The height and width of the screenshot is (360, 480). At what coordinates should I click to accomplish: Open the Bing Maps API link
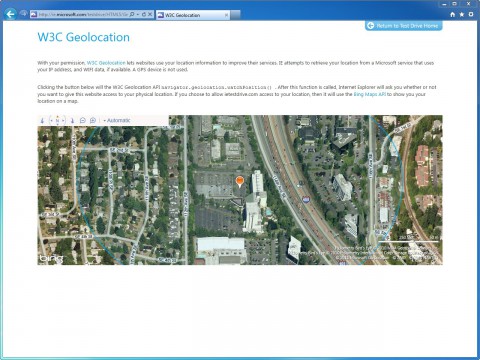click(369, 94)
